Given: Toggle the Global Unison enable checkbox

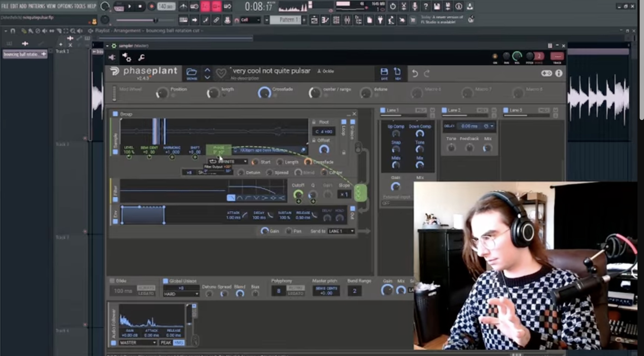Looking at the screenshot, I should click(x=165, y=281).
